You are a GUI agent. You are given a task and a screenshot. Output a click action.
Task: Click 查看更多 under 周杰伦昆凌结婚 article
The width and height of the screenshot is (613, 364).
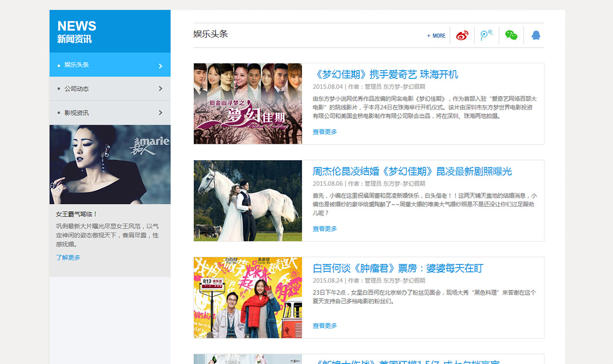(325, 229)
